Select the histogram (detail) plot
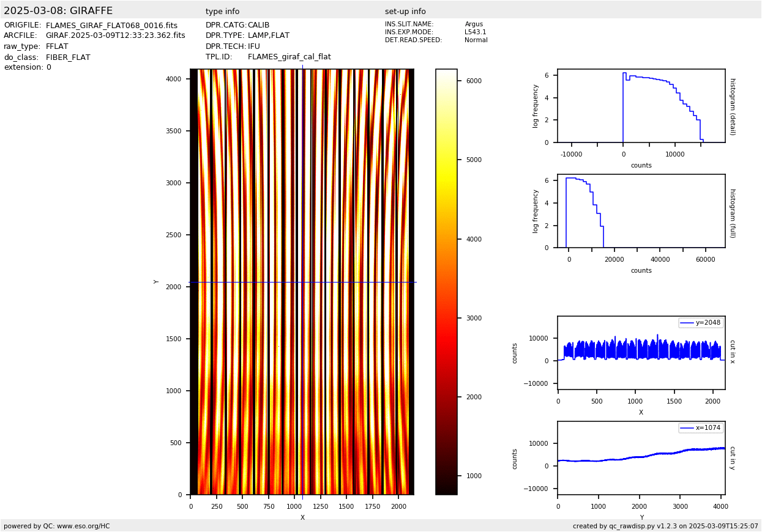Viewport: 762px width, 532px height. 641,106
